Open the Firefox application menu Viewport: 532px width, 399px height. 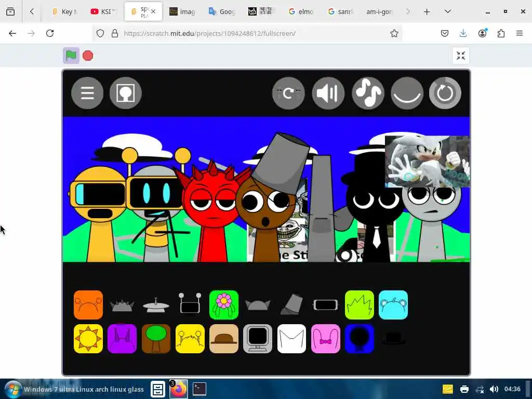520,33
